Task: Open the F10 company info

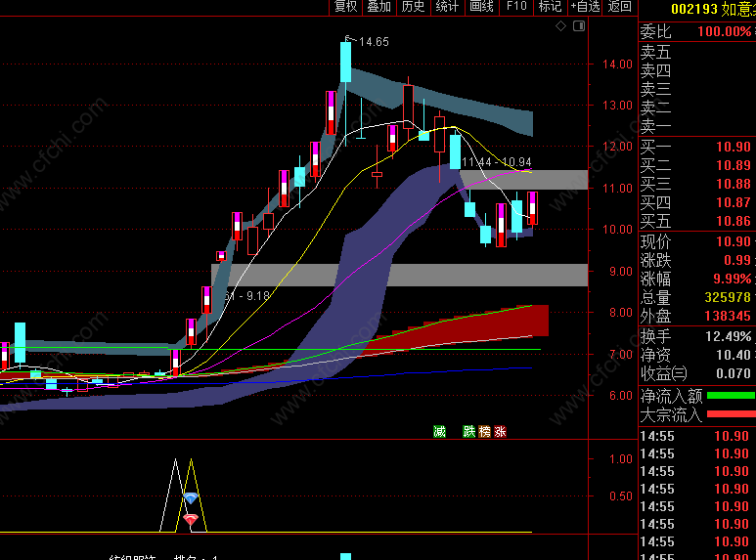Action: pos(516,7)
